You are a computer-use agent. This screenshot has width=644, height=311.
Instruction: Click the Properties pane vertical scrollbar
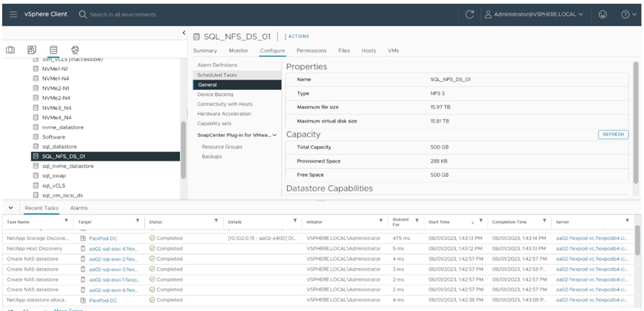point(636,123)
